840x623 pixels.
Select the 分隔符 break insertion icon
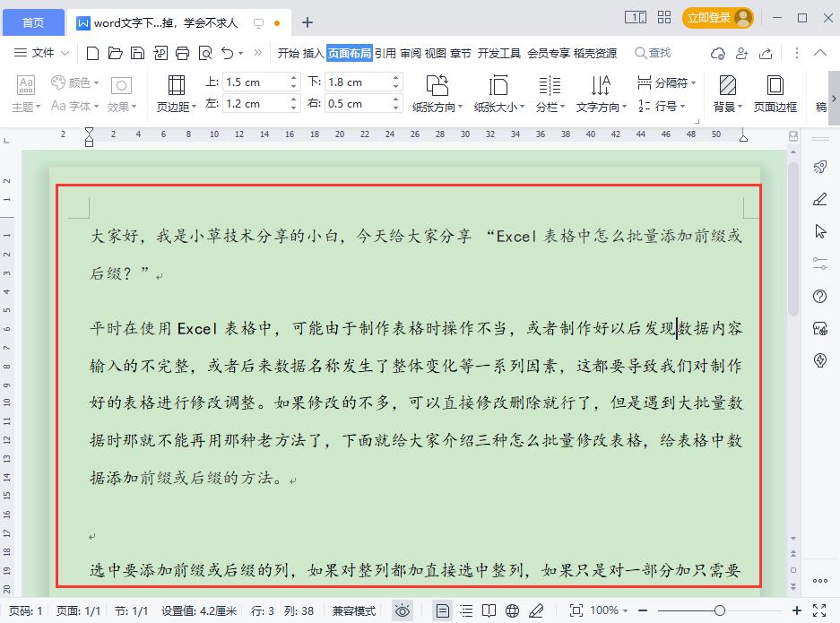[664, 82]
